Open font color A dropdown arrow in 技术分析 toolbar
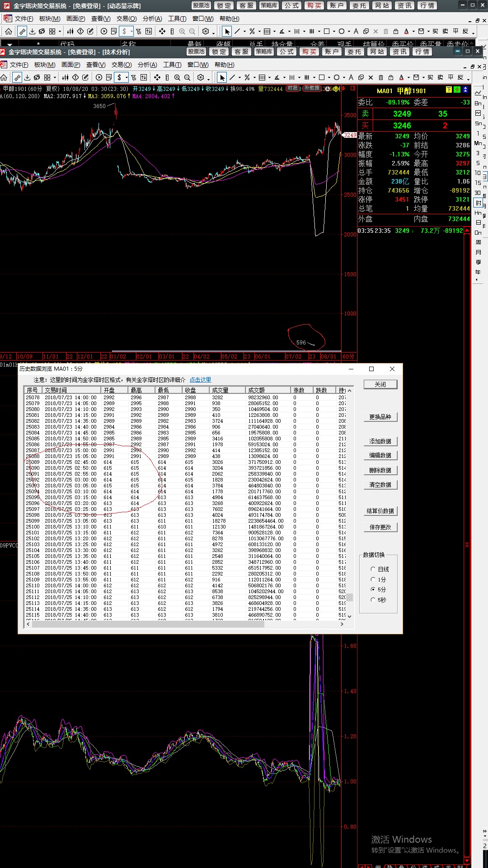The height and width of the screenshot is (868, 488). click(x=408, y=78)
